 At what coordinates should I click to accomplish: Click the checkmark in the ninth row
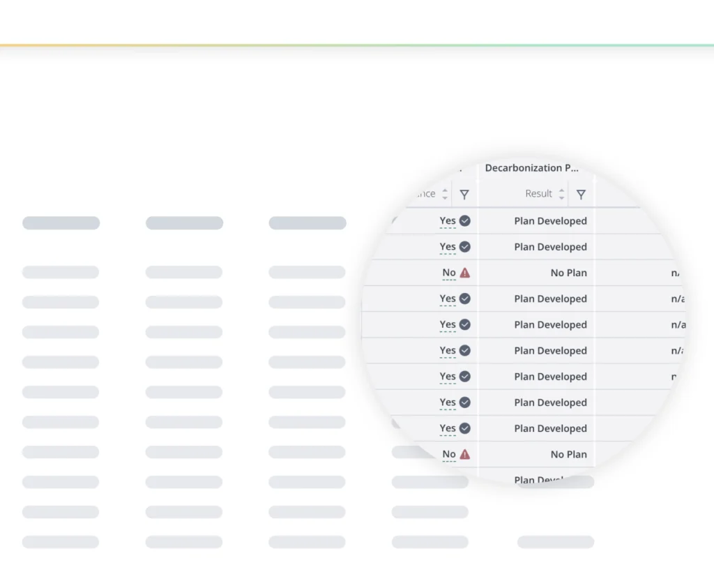[x=465, y=428]
